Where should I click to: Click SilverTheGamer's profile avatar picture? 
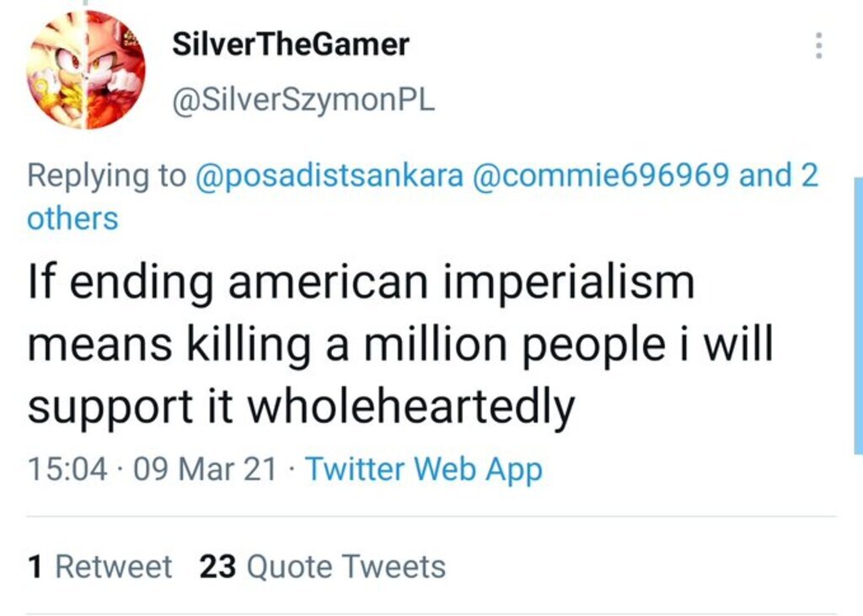point(85,69)
